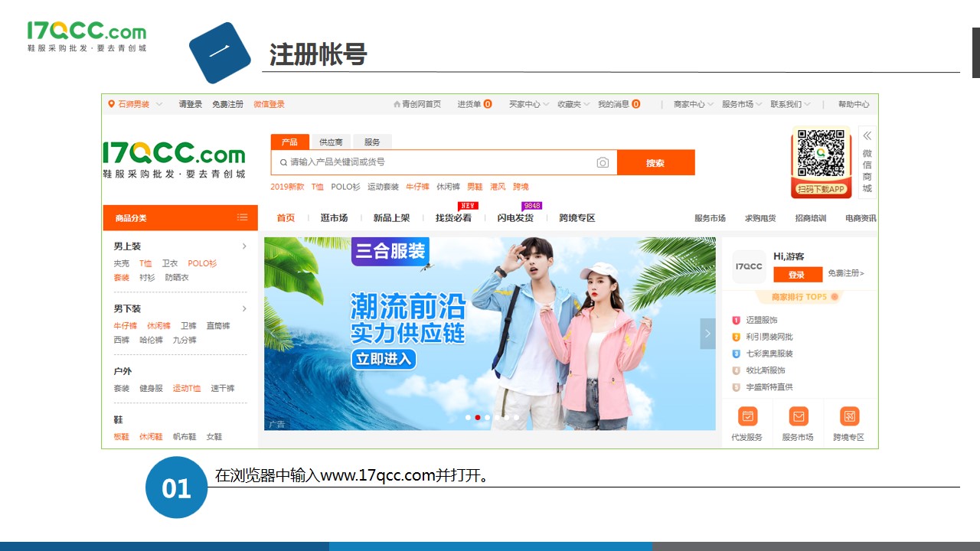The height and width of the screenshot is (551, 980).
Task: Click the 17QCC avatar in login panel
Action: [749, 266]
